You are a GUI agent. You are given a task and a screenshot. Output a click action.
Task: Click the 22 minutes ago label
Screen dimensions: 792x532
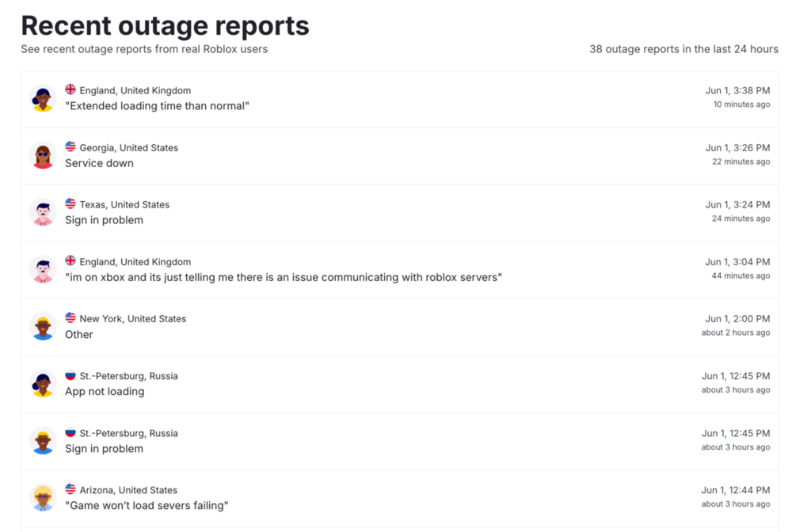click(741, 161)
